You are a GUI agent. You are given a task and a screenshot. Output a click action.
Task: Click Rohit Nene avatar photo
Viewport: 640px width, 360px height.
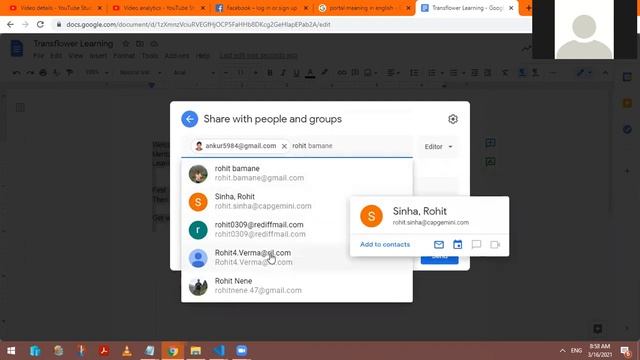click(198, 287)
